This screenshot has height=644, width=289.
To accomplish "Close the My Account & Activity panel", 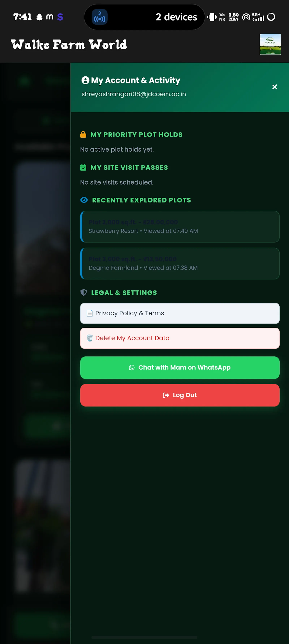I will click(275, 87).
